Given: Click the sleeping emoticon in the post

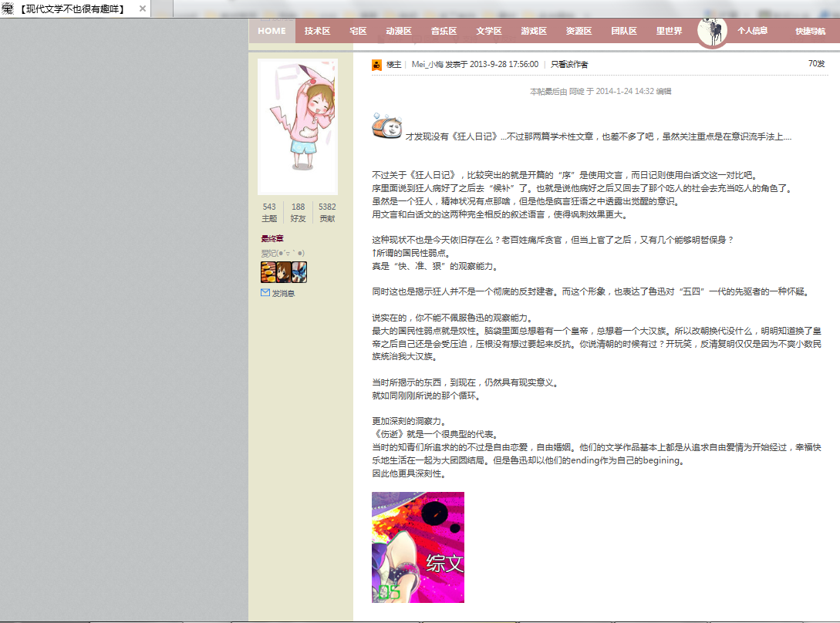Looking at the screenshot, I should coord(386,126).
